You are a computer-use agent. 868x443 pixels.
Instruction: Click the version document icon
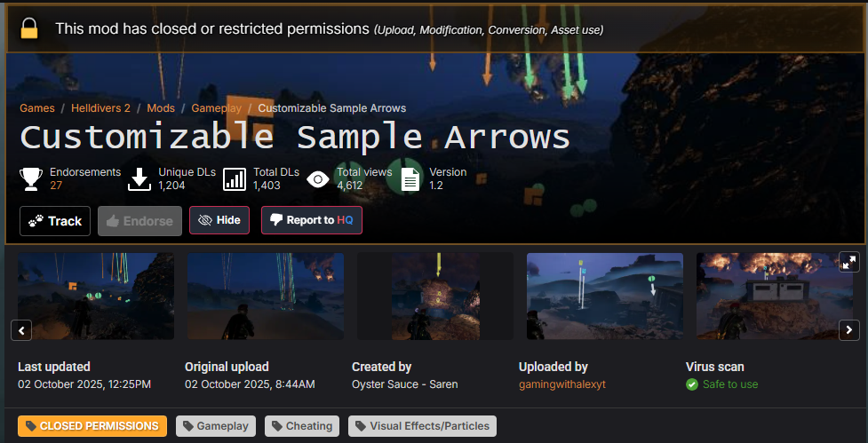(x=410, y=179)
